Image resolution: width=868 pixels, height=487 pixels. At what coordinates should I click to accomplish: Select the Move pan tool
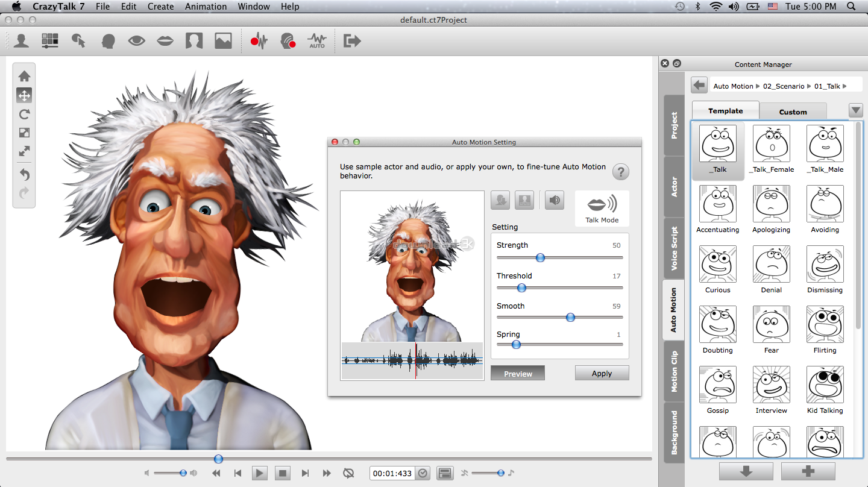pyautogui.click(x=24, y=95)
